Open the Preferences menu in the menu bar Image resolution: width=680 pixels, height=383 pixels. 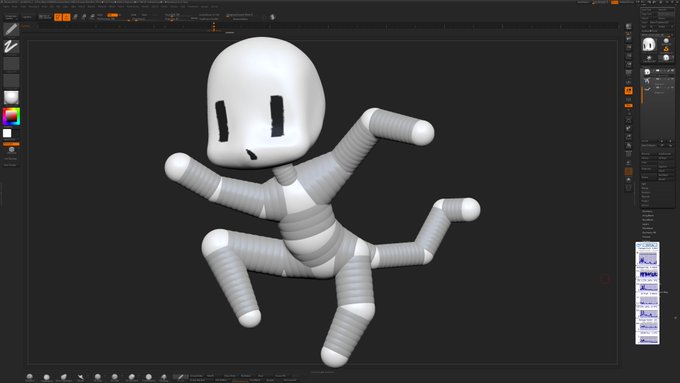pyautogui.click(x=132, y=7)
